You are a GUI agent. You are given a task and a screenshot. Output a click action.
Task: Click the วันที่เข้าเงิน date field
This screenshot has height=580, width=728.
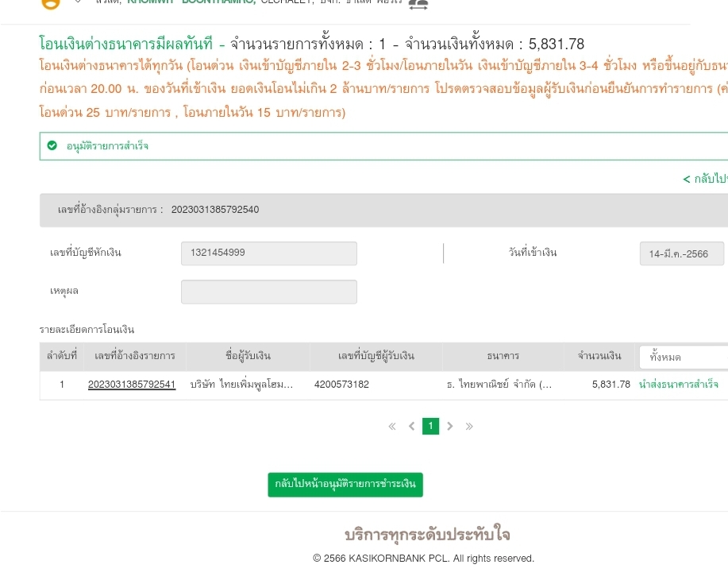[x=681, y=253]
